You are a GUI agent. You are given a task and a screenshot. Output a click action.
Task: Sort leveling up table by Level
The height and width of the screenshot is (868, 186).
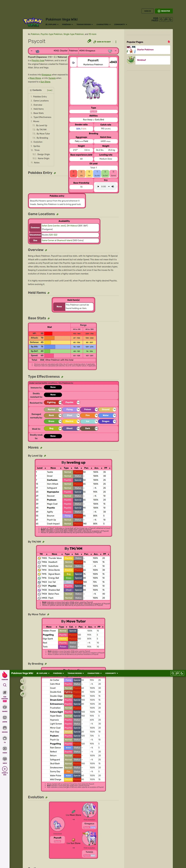pos(41,468)
